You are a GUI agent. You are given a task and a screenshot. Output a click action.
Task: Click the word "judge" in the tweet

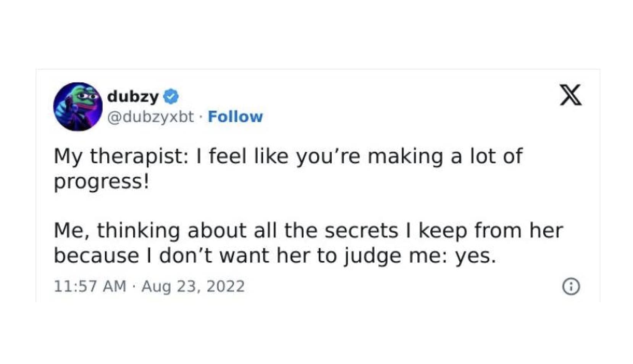click(x=372, y=256)
